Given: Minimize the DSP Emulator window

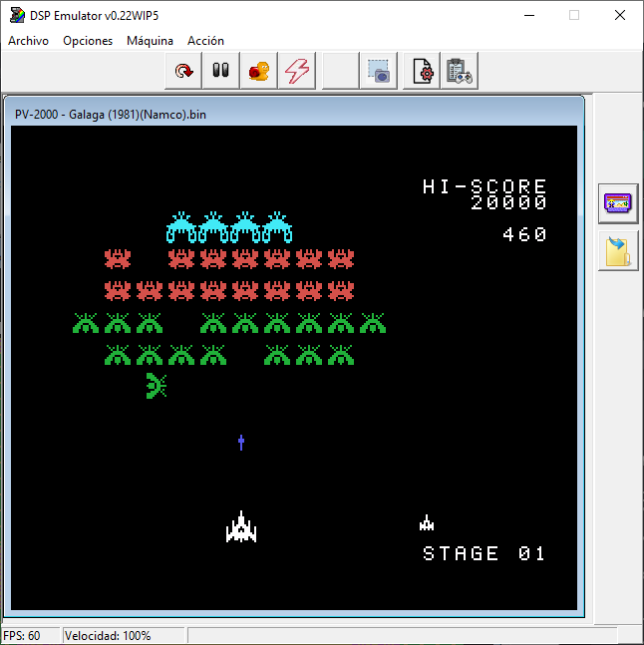Looking at the screenshot, I should 529,16.
